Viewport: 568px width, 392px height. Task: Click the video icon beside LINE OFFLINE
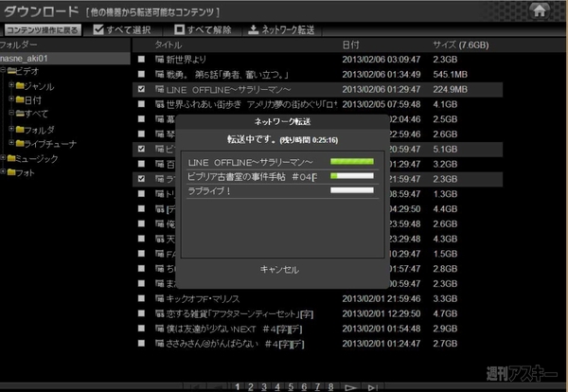click(159, 89)
